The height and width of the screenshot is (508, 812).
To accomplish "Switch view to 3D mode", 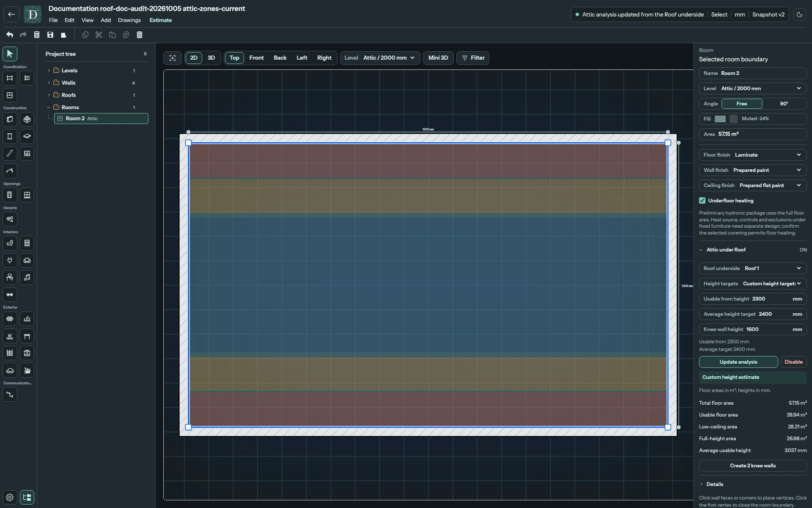I will click(211, 58).
